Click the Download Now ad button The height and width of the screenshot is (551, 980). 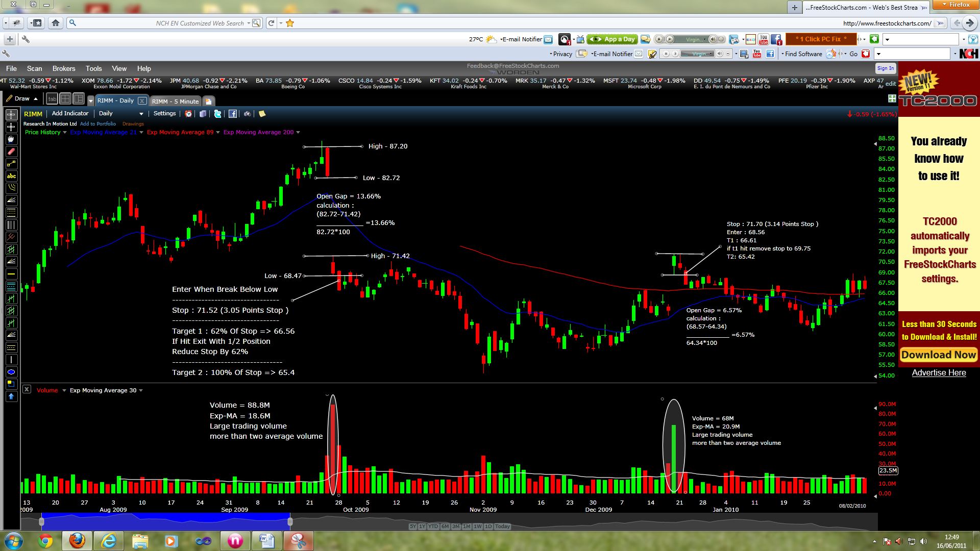click(x=939, y=355)
